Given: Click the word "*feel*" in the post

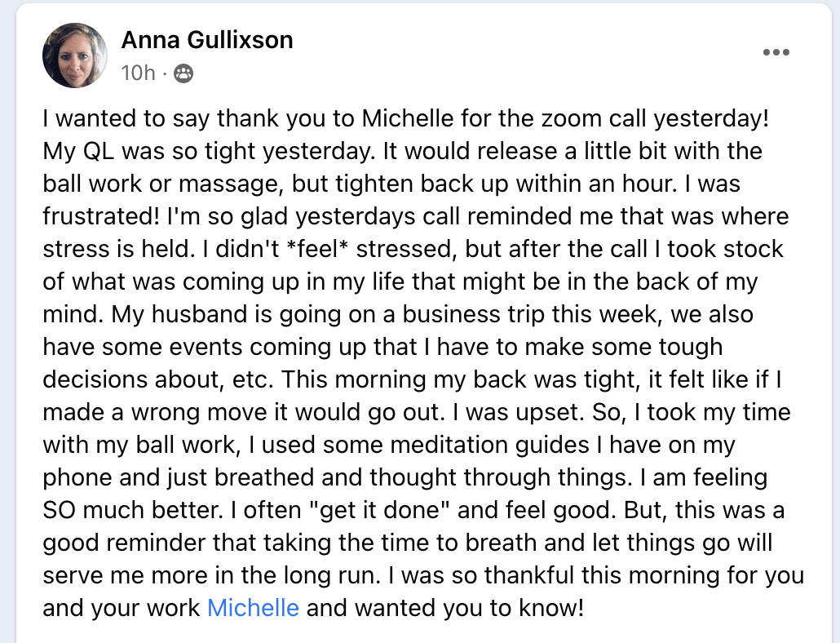Looking at the screenshot, I should (x=316, y=249).
